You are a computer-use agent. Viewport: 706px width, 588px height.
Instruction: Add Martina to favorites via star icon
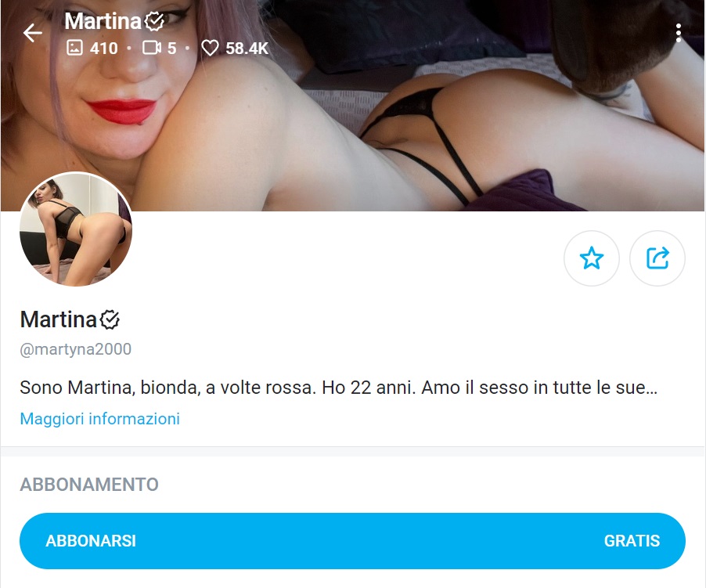pyautogui.click(x=592, y=258)
